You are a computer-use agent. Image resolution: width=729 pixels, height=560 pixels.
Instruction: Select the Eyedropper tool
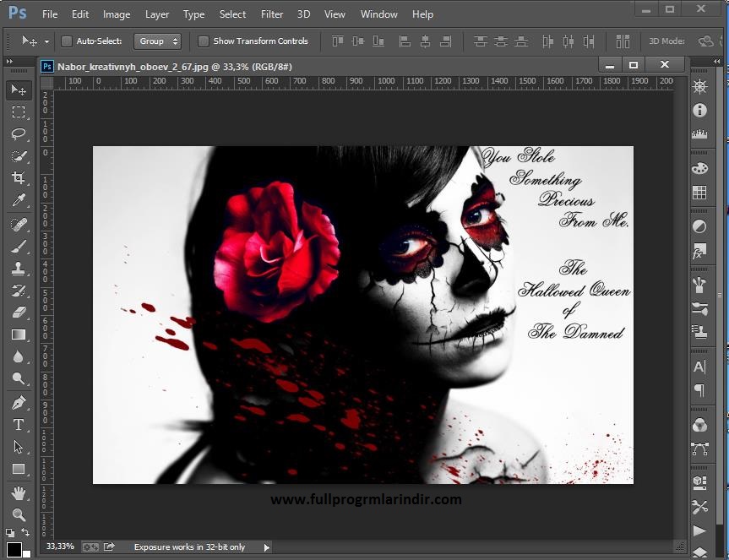[x=19, y=200]
